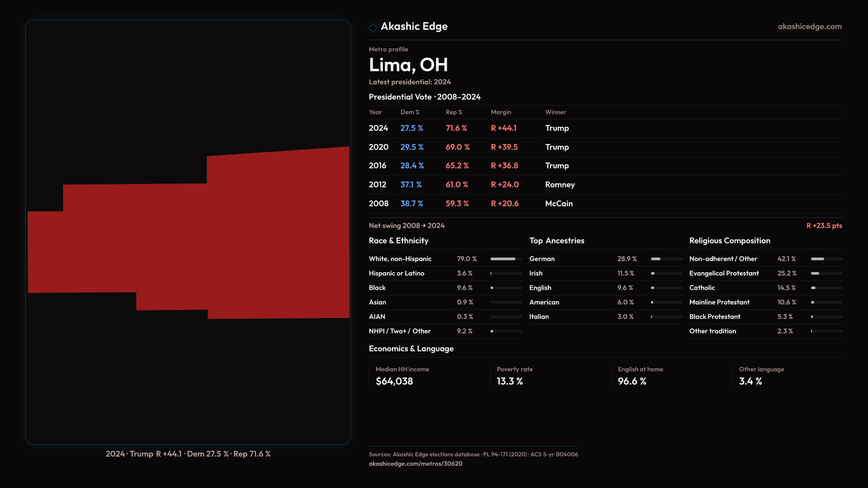Click the Evangelical Protestant percentage bar
The height and width of the screenshot is (488, 868).
pos(826,273)
